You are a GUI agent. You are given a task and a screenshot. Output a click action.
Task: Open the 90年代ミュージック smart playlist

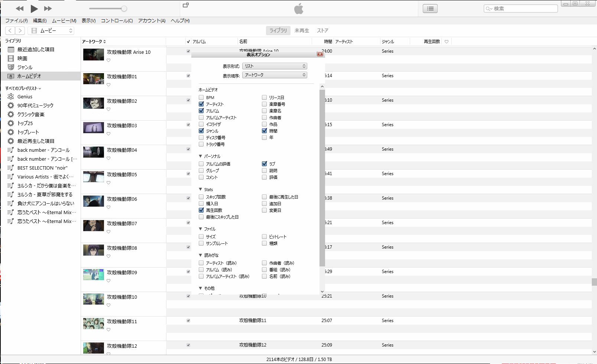tap(40, 105)
